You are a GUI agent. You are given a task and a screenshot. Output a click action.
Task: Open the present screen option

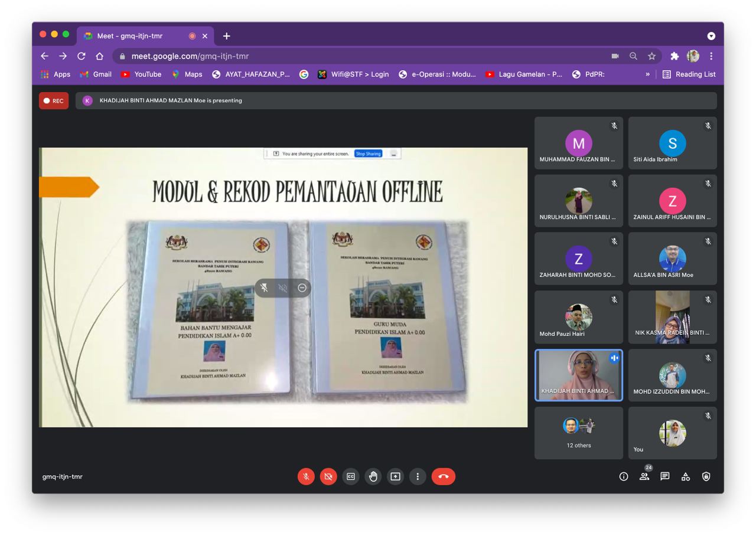click(x=395, y=476)
